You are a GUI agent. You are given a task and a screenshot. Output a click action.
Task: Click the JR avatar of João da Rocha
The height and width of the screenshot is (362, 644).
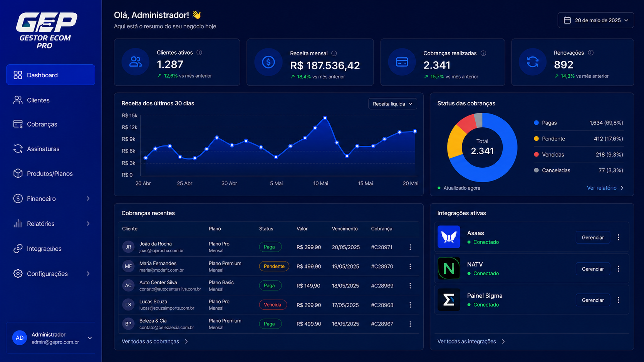pos(128,247)
